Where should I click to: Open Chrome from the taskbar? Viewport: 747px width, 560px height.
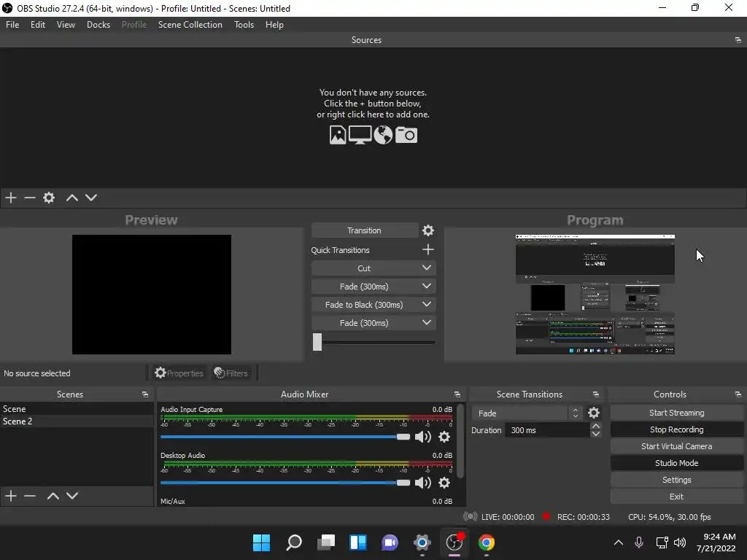tap(487, 542)
